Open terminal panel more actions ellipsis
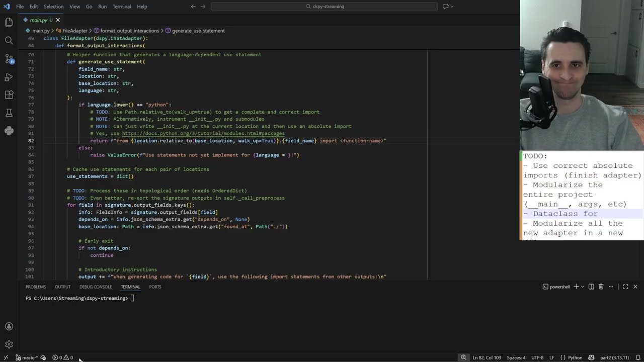The height and width of the screenshot is (362, 644). 611,287
